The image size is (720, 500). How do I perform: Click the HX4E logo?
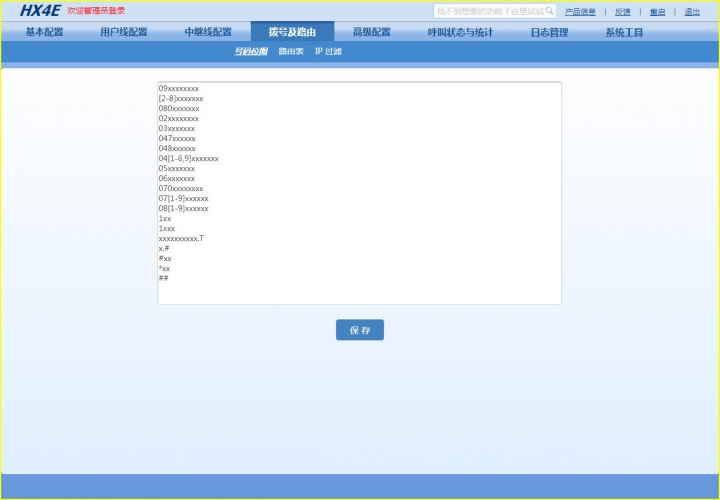(40, 11)
